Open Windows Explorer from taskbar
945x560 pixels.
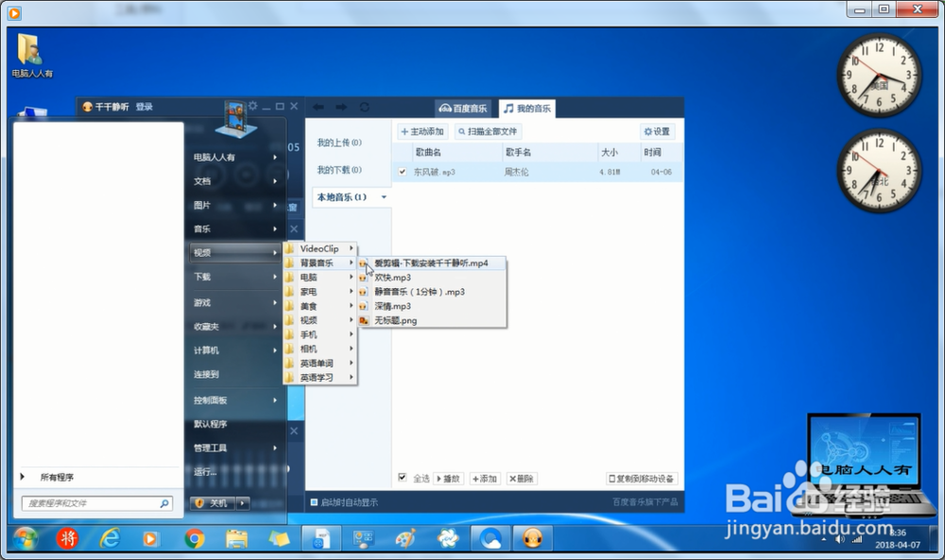tap(236, 539)
